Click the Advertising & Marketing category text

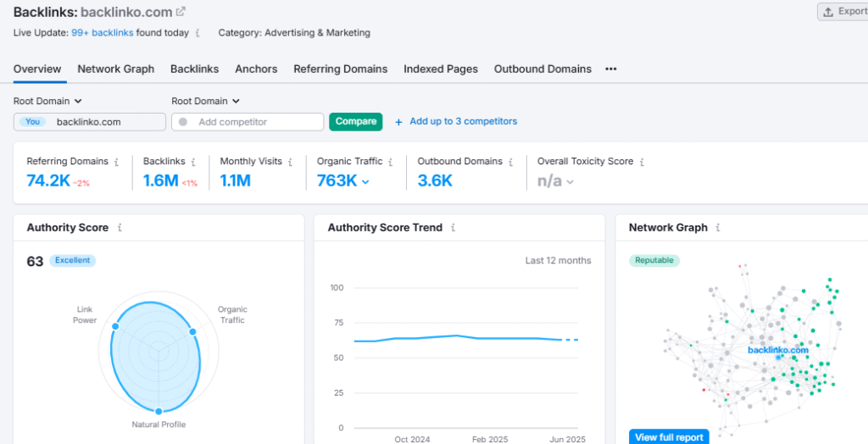(x=317, y=33)
